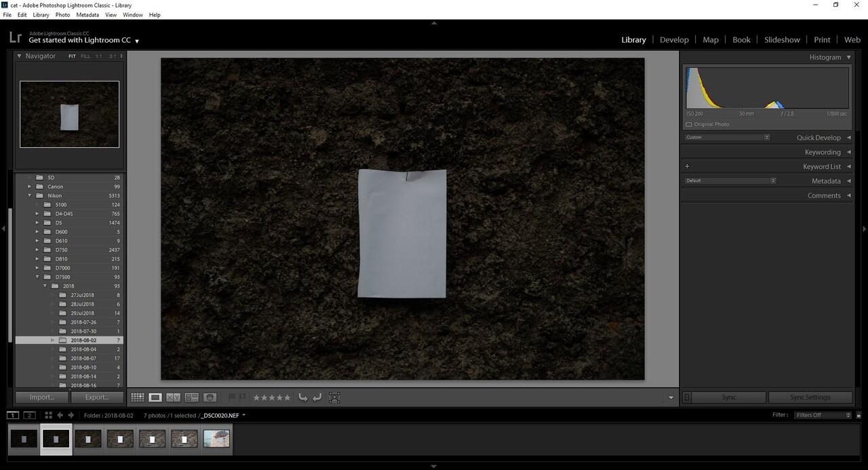The width and height of the screenshot is (868, 470).
Task: Collapse the Navigator panel
Action: pyautogui.click(x=20, y=56)
